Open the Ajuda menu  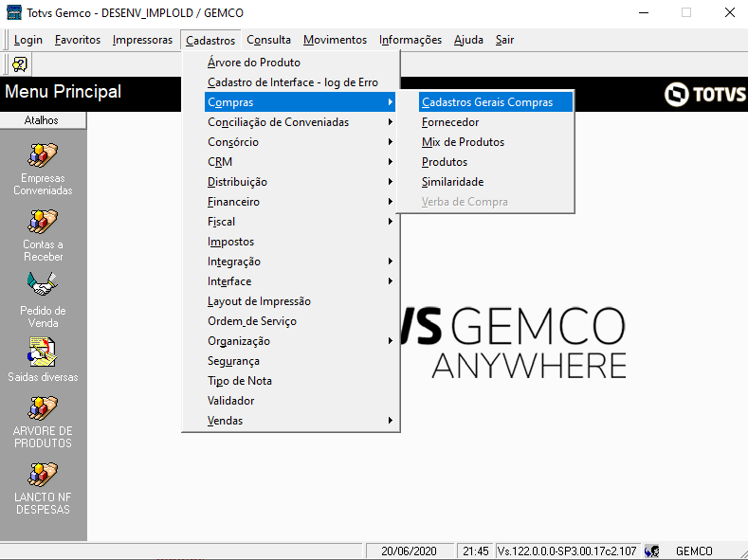[468, 40]
